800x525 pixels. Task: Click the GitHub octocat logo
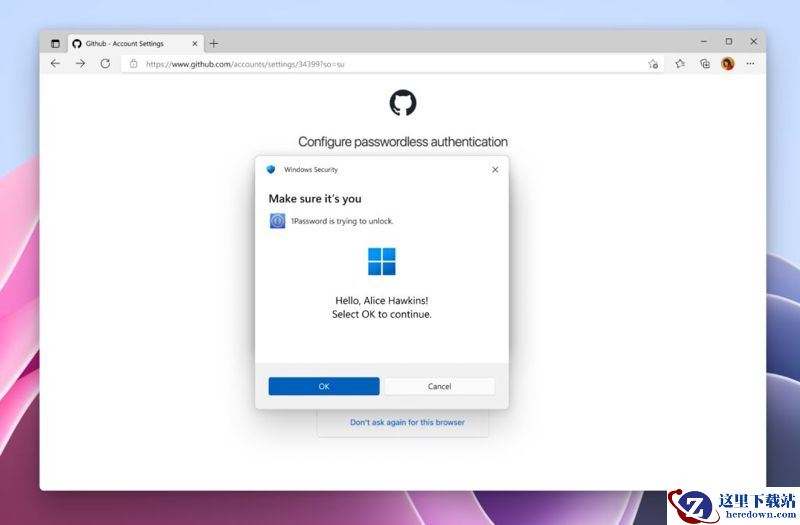coord(403,103)
